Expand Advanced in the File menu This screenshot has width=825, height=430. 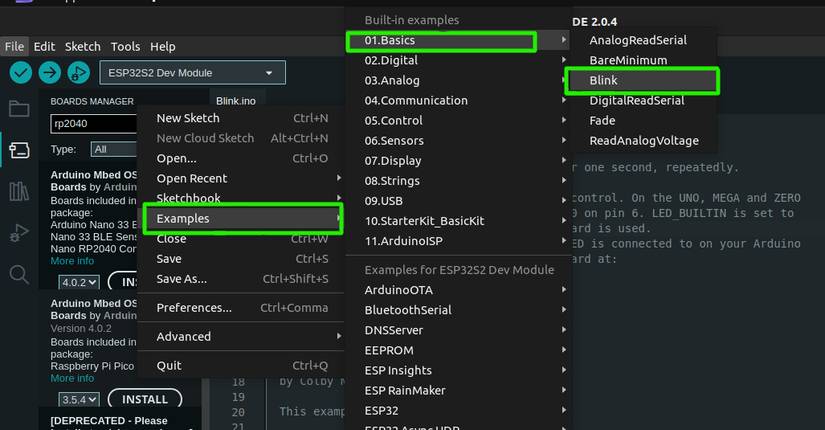click(242, 336)
